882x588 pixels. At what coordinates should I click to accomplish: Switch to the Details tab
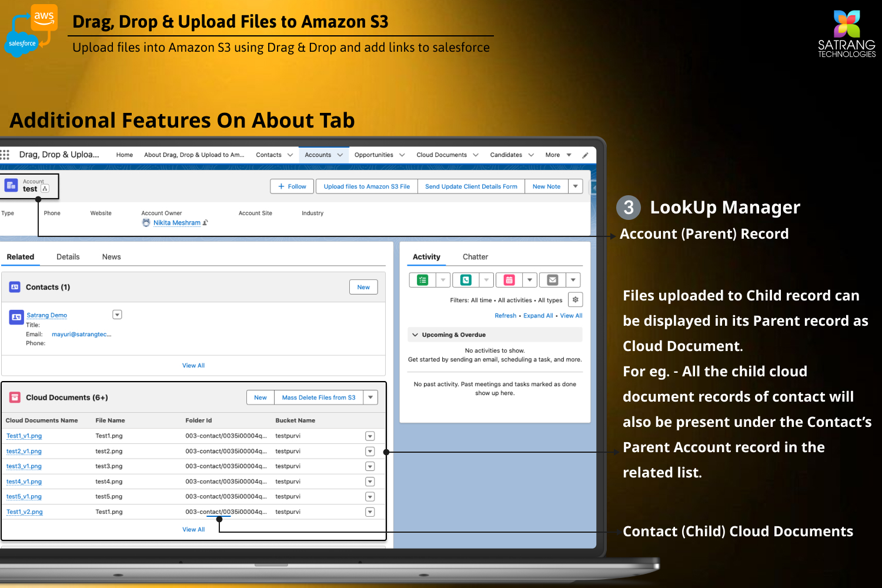pos(68,257)
